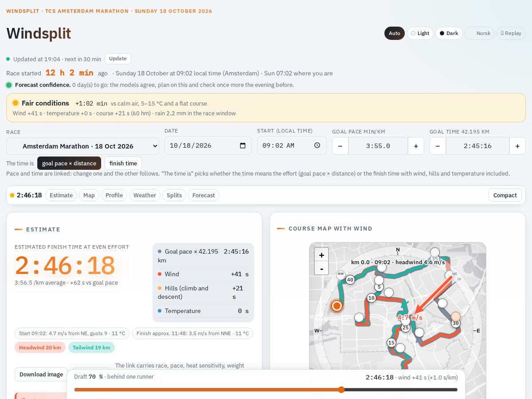Click the 4.7 m/s wind speed label on map

[x=410, y=318]
